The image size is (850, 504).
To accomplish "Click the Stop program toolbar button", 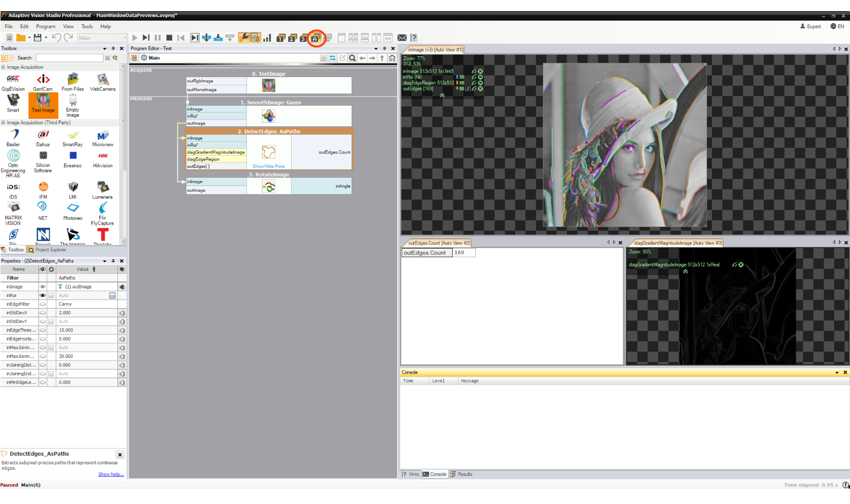I will [169, 38].
